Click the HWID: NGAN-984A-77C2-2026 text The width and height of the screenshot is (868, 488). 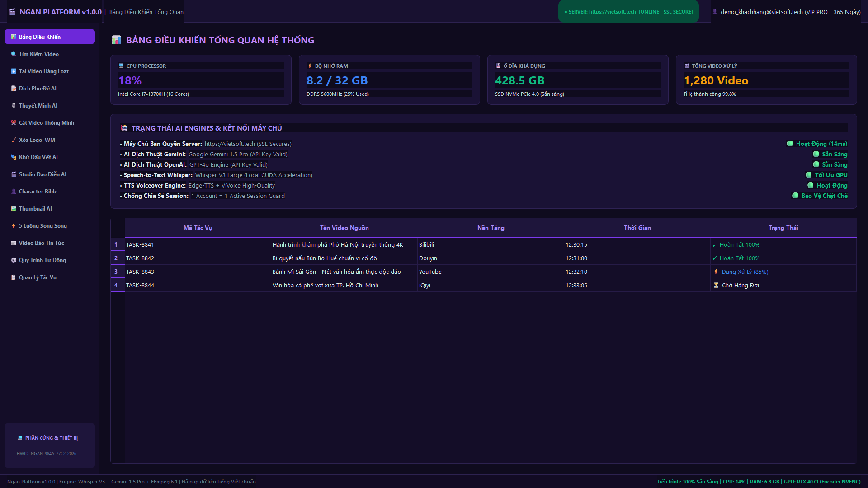[47, 454]
